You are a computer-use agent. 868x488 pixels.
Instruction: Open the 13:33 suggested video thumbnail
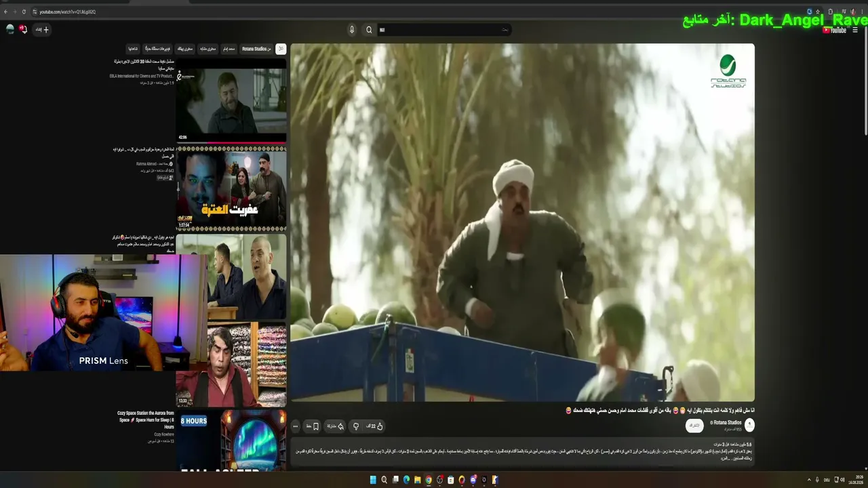(x=231, y=363)
